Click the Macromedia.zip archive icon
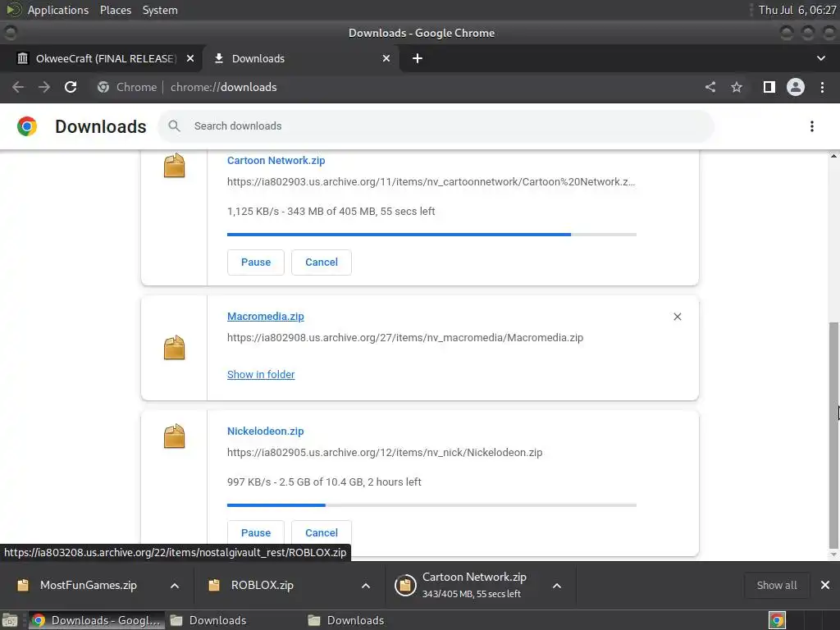840x630 pixels. pyautogui.click(x=174, y=348)
